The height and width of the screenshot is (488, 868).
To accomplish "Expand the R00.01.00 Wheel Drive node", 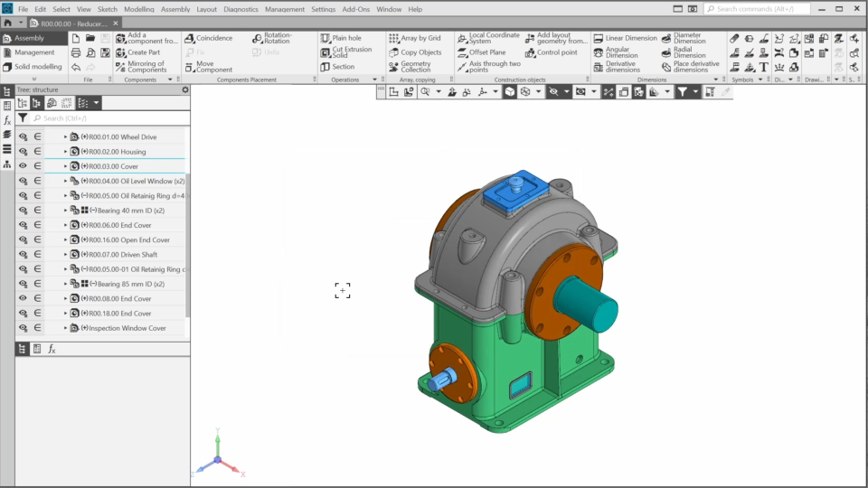I will pyautogui.click(x=65, y=137).
